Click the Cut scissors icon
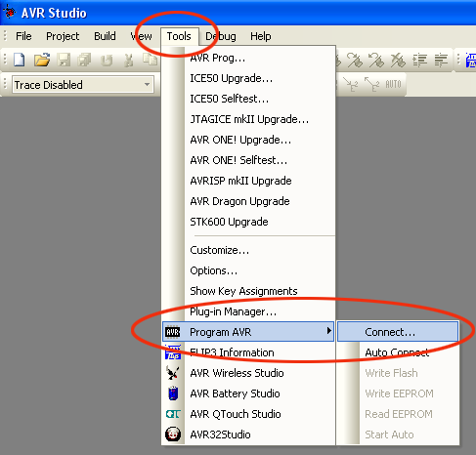This screenshot has width=476, height=455. click(x=129, y=61)
